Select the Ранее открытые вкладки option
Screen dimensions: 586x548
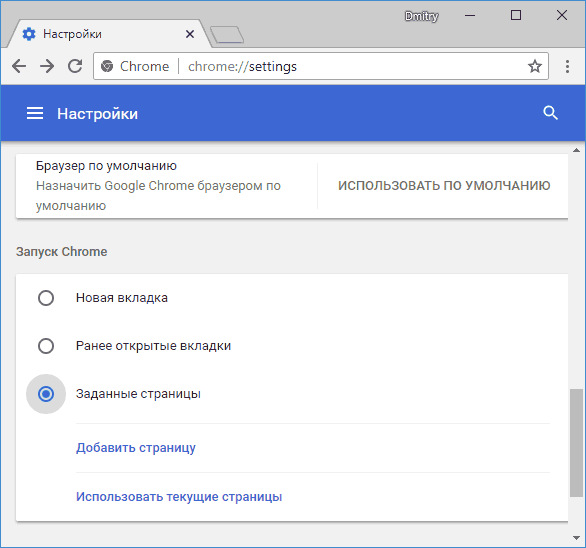[46, 346]
